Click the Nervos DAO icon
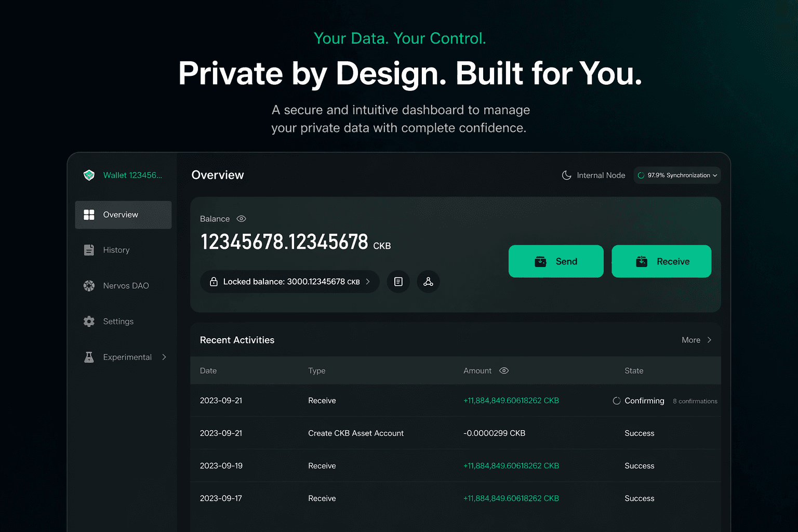The image size is (798, 532). (x=89, y=286)
